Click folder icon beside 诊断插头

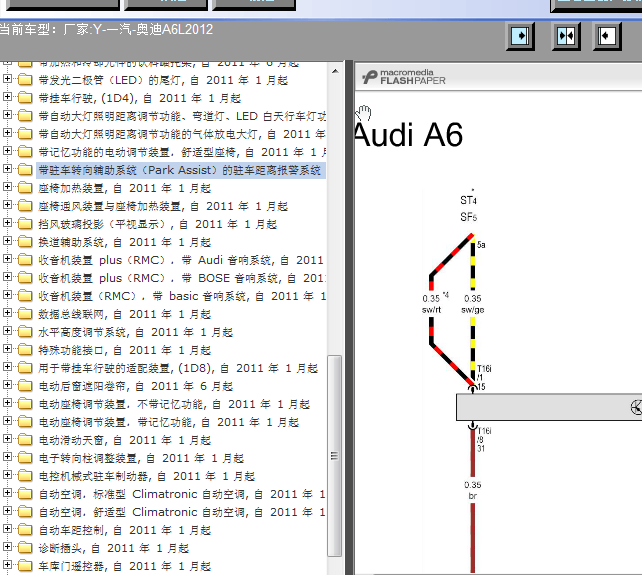[x=25, y=548]
